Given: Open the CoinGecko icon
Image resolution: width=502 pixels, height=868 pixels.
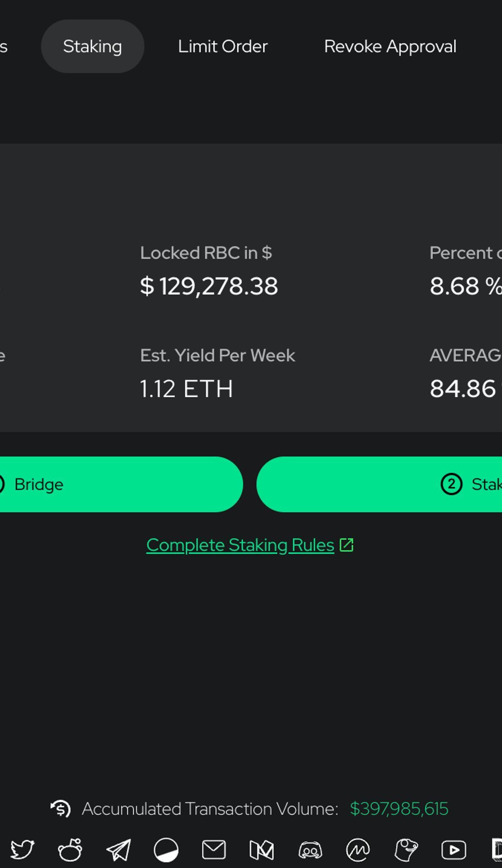Looking at the screenshot, I should (406, 850).
